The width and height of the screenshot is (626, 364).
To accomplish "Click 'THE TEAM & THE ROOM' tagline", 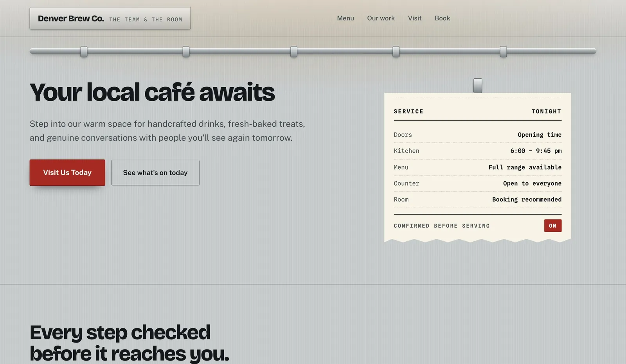I will click(x=146, y=20).
